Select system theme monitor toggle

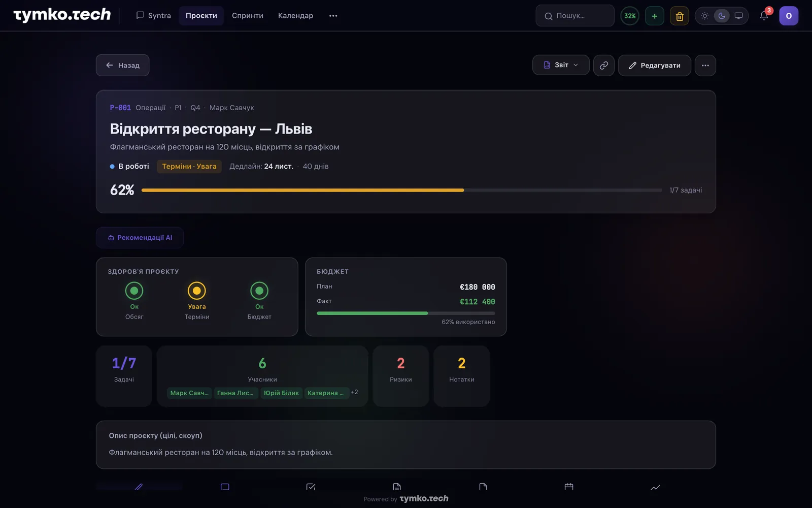click(x=738, y=16)
